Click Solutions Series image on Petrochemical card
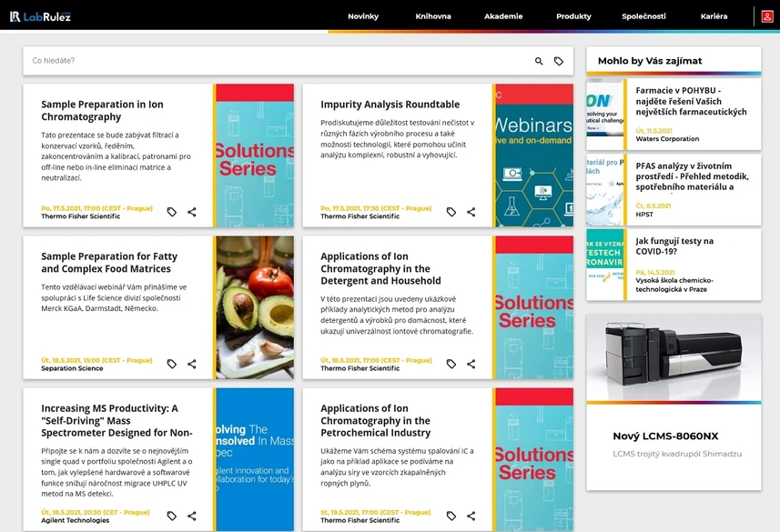The height and width of the screenshot is (532, 780). pyautogui.click(x=534, y=459)
